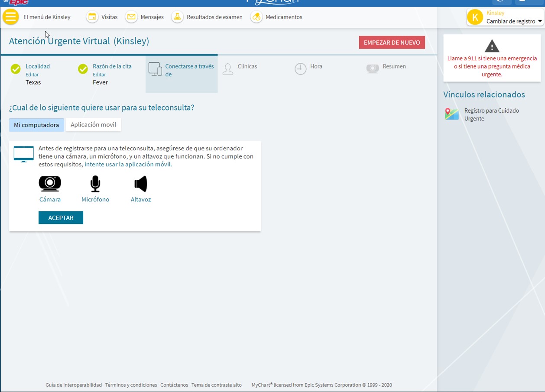Image resolution: width=545 pixels, height=392 pixels.
Task: Select the Conectarse a través de step
Action: click(182, 71)
